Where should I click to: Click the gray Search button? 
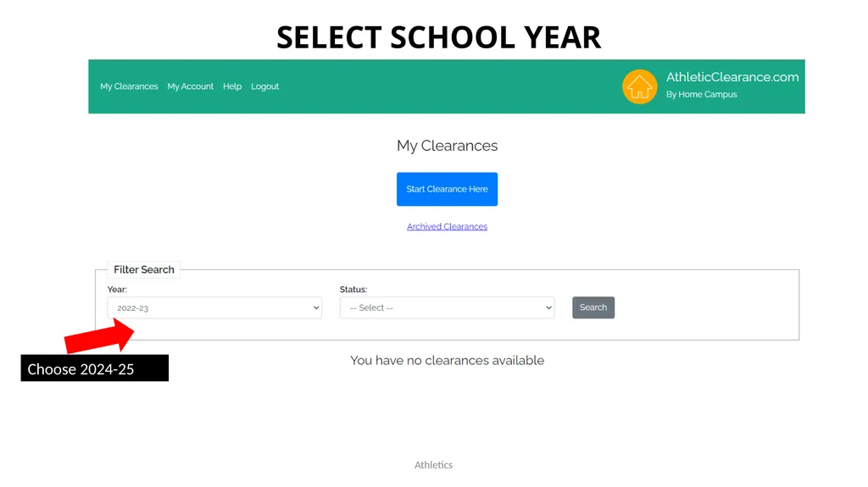point(593,307)
